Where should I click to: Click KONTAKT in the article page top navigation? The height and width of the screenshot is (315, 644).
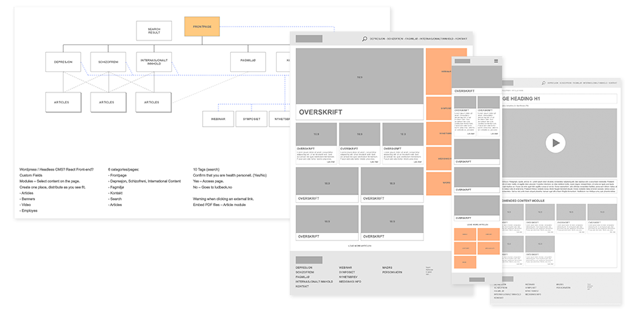[x=612, y=83]
